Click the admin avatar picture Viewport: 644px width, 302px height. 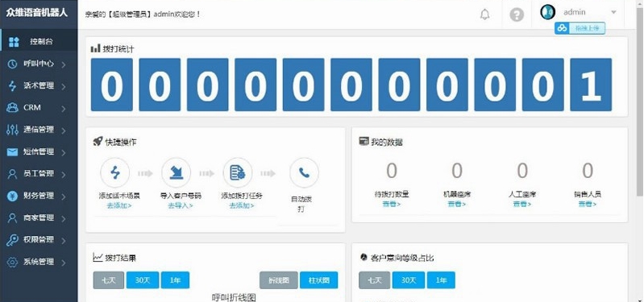point(547,12)
